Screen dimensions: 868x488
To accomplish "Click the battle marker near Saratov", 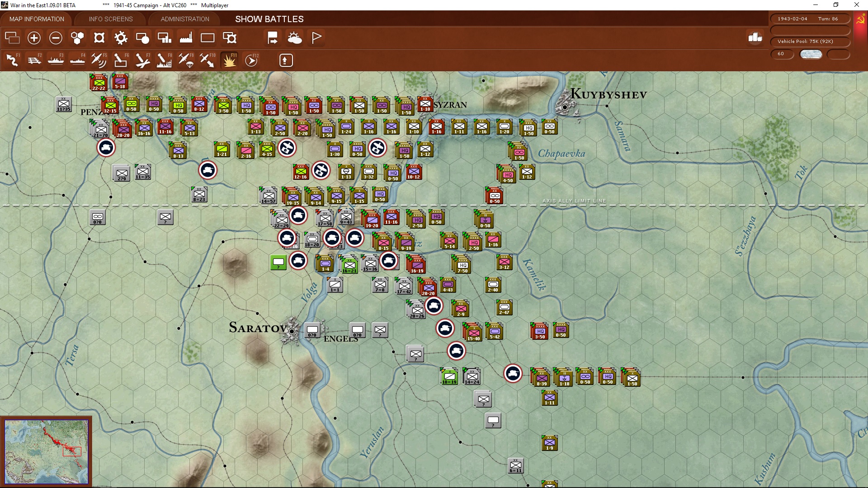I will pyautogui.click(x=298, y=261).
